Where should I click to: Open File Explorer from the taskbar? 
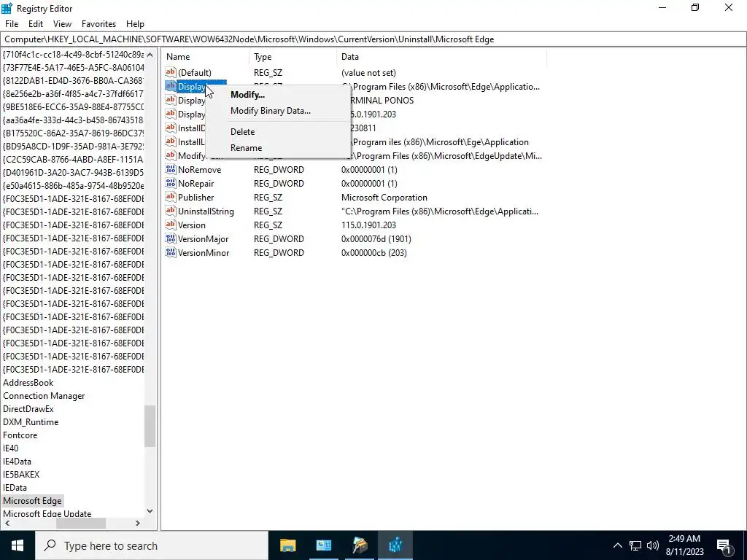point(287,545)
